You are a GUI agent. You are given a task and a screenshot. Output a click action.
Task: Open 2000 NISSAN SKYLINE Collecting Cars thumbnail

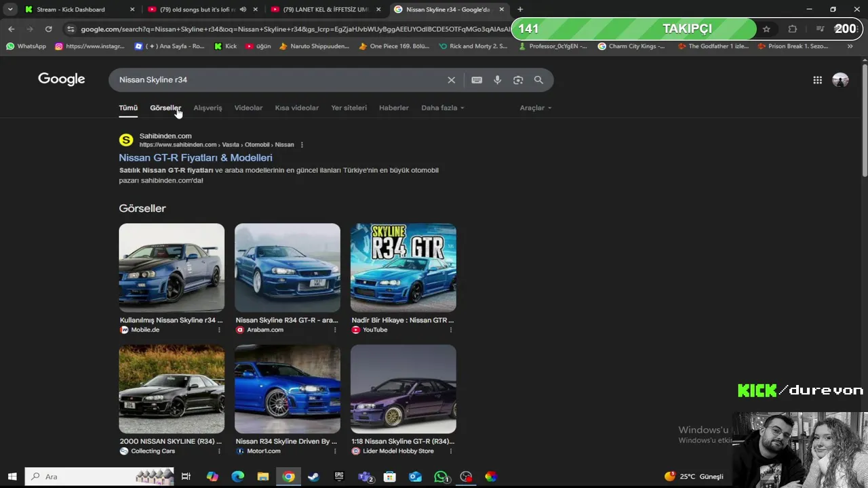[172, 389]
